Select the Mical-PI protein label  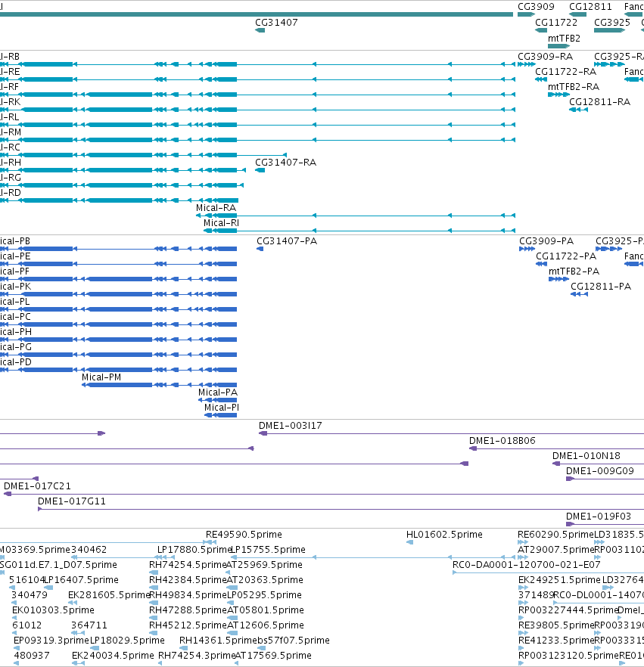point(221,408)
